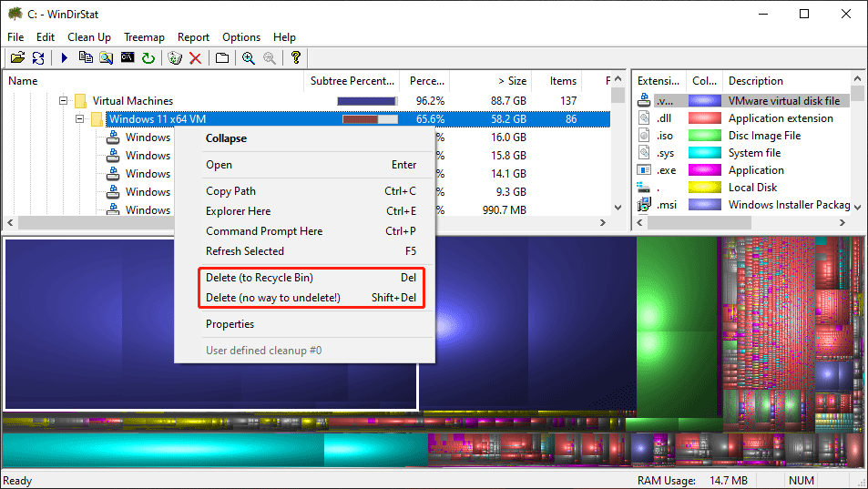Click the .dll file type icon
The height and width of the screenshot is (489, 868).
pos(644,117)
